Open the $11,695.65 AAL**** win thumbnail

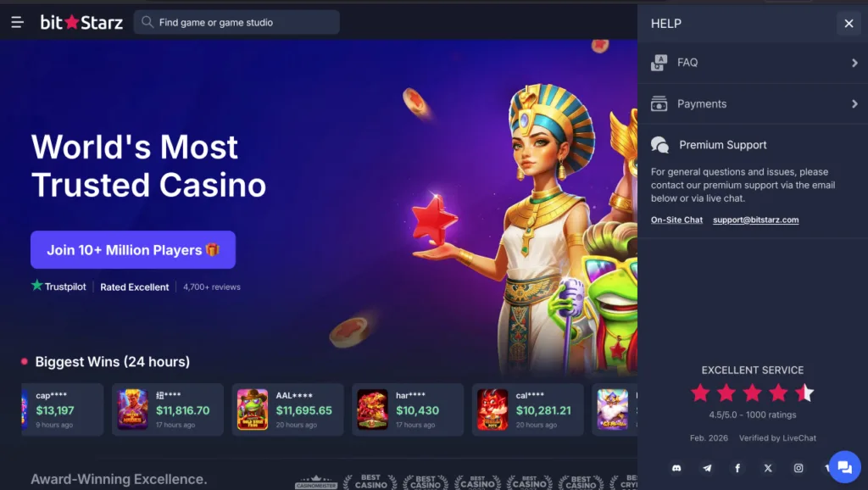click(253, 409)
